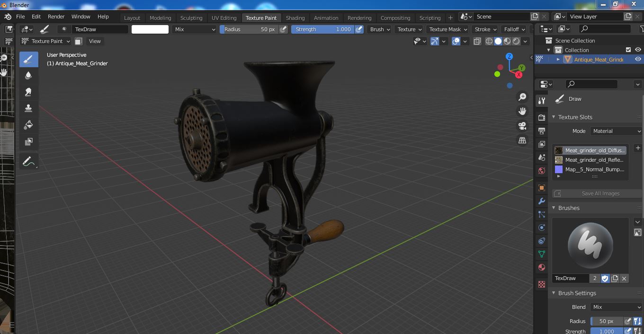
Task: Click the viewport zoom magnifier icon
Action: coord(522,97)
